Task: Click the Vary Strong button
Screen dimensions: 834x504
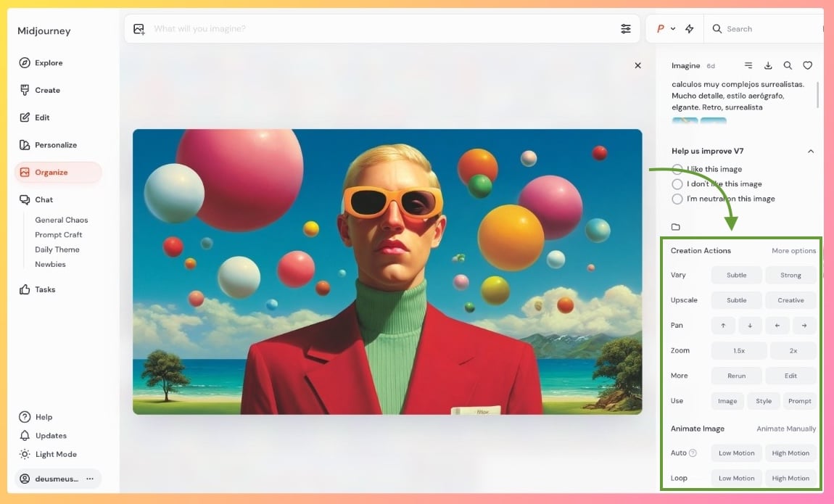Action: (790, 276)
